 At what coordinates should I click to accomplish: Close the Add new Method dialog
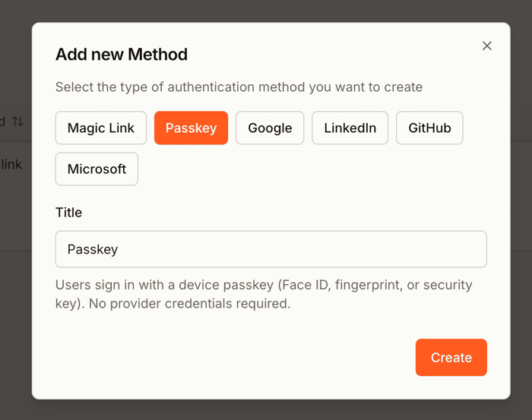[487, 46]
